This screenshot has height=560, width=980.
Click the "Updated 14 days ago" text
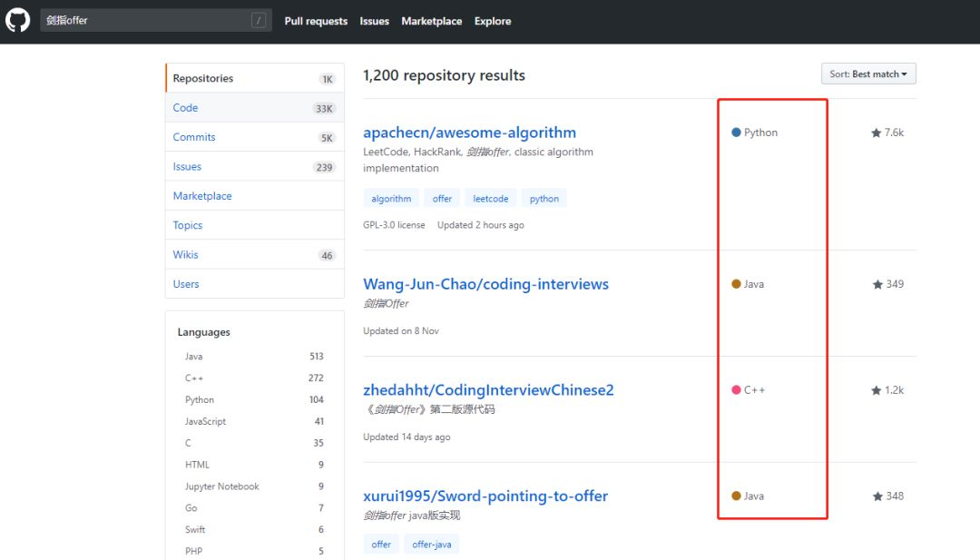tap(407, 437)
